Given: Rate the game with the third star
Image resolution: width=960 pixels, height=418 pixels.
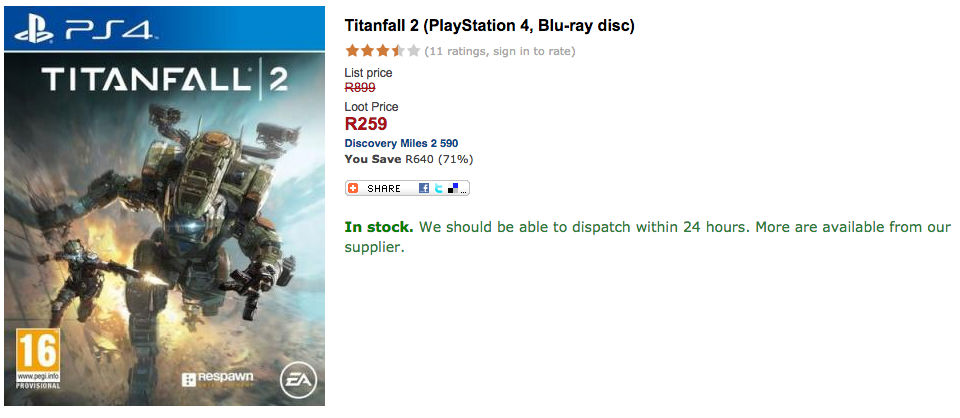Looking at the screenshot, I should [x=382, y=50].
